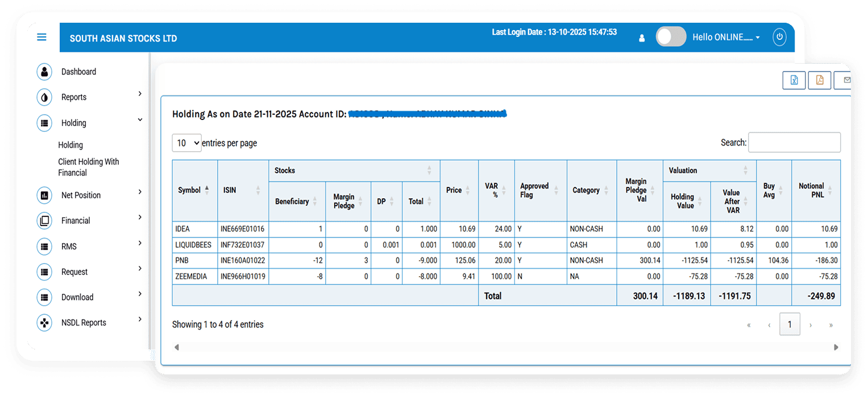Screen dimensions: 868x396
Task: Click the horizontal scrollbar right arrow
Action: pos(836,347)
